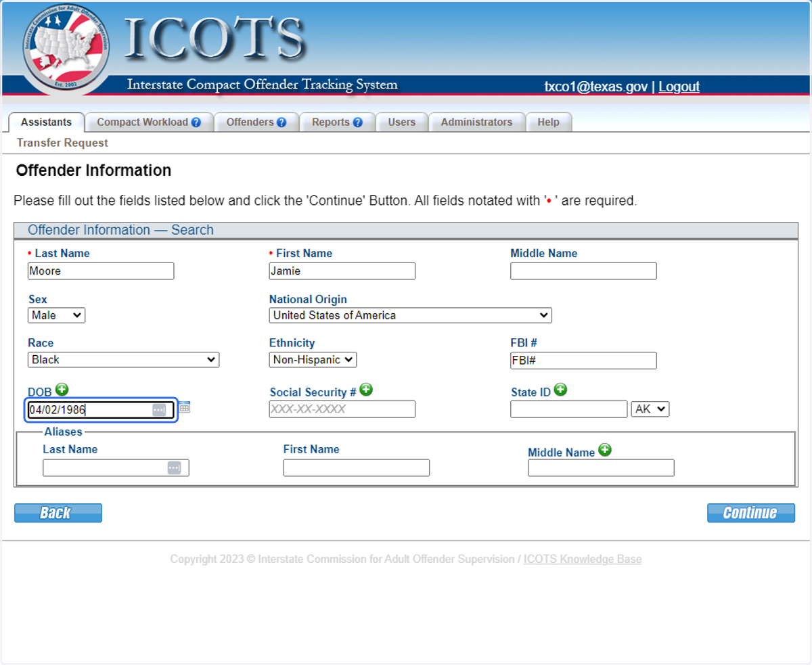Add another DOB with green plus

(x=62, y=389)
